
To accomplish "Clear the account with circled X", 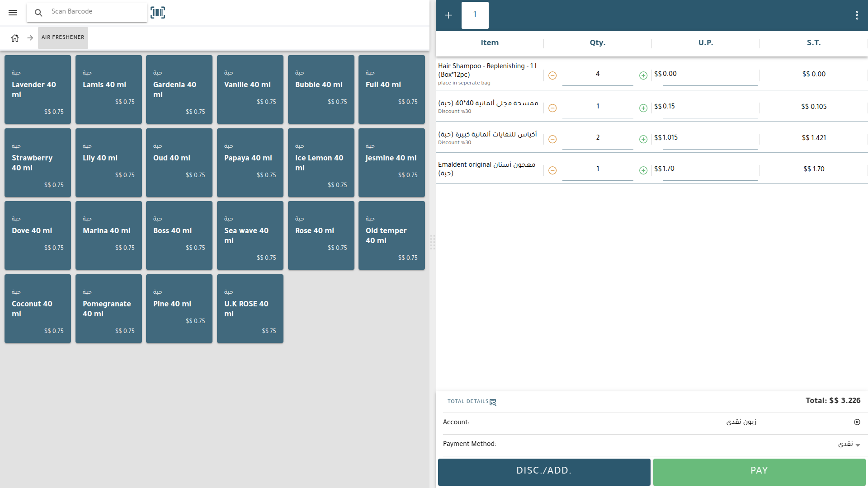I will (857, 422).
